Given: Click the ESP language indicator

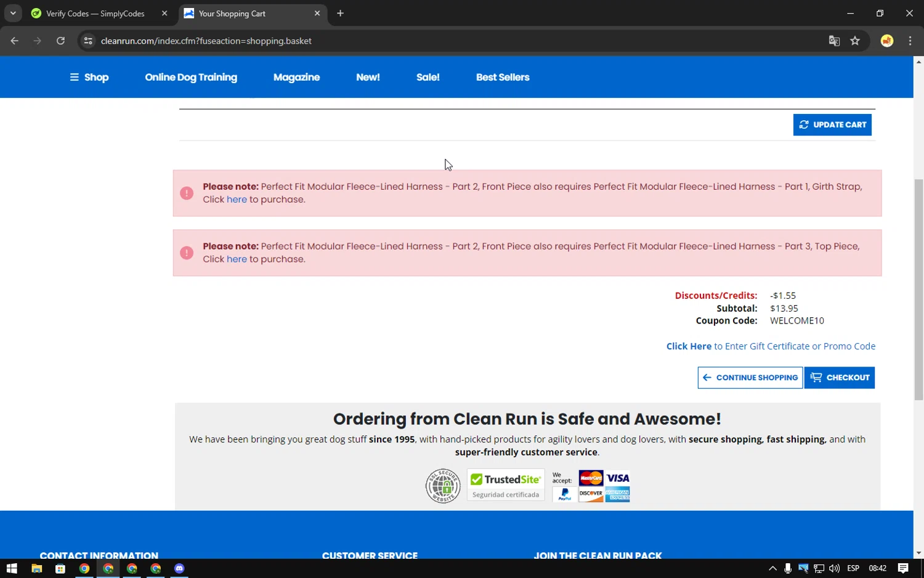Looking at the screenshot, I should 853,568.
